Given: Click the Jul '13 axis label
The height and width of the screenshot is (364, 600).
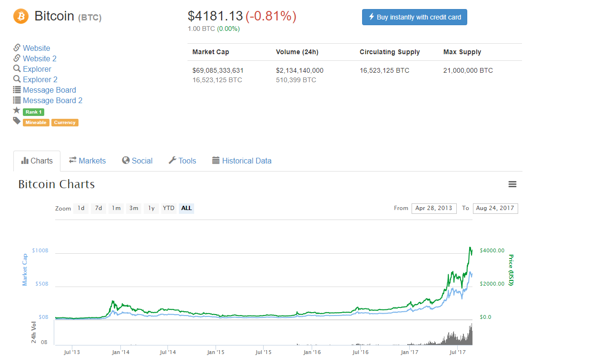Looking at the screenshot, I should (71, 352).
